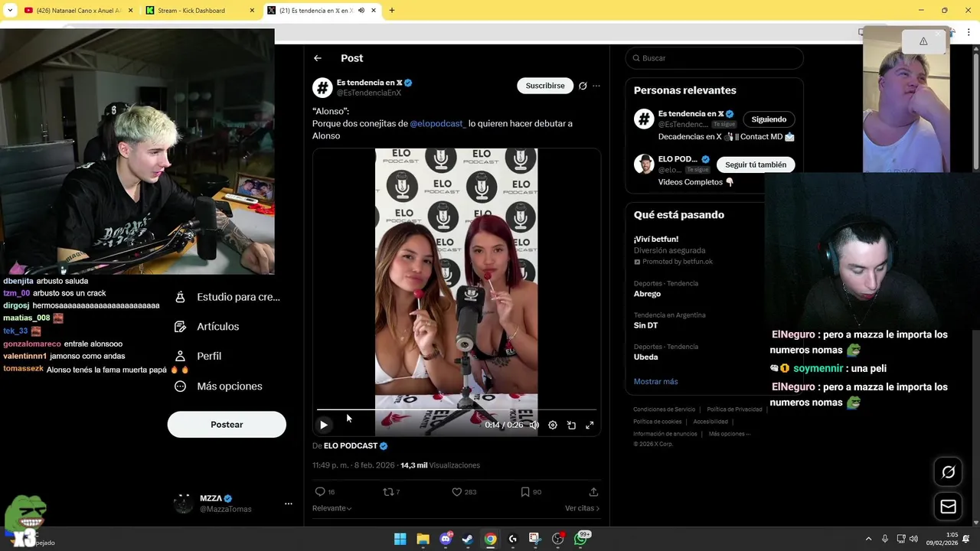Share the post via upload icon
Viewport: 980px width, 551px height.
(x=593, y=492)
